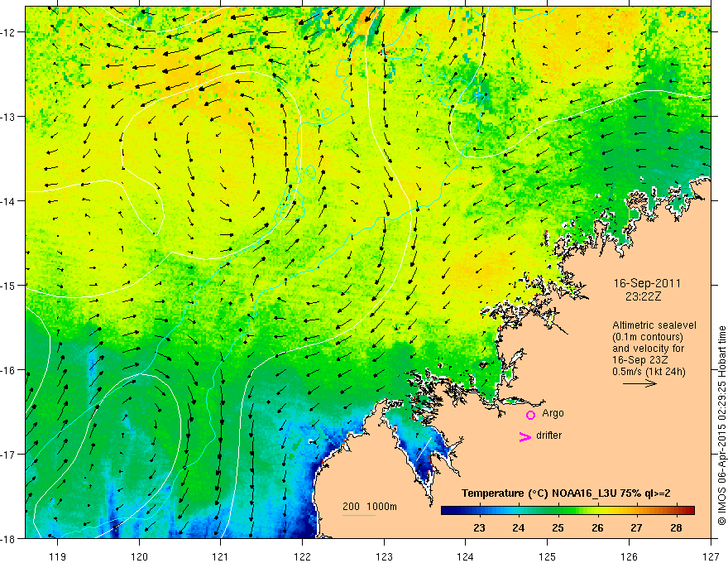Viewport: 728px width, 563px height.
Task: Click the magenta drifter arrowhead legend symbol
Action: (x=524, y=436)
